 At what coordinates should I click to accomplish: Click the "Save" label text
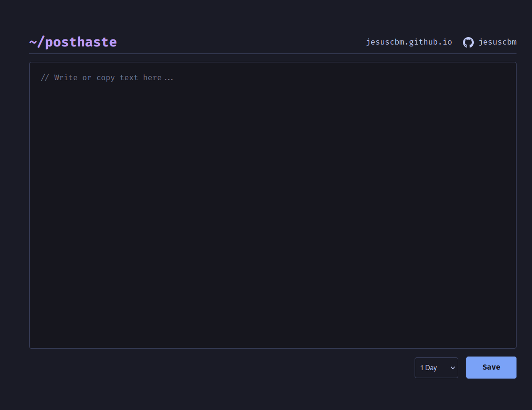(x=491, y=367)
